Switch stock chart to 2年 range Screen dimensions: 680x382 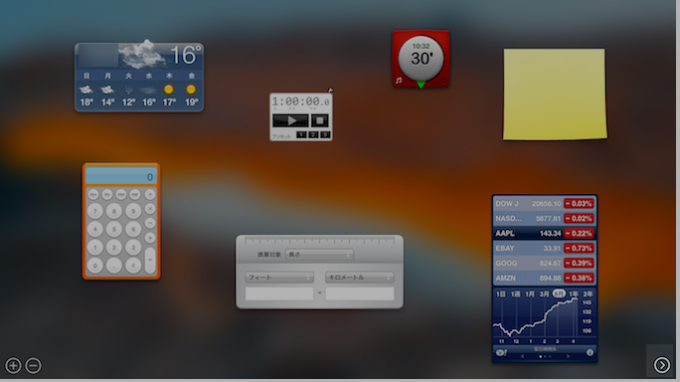(x=588, y=294)
